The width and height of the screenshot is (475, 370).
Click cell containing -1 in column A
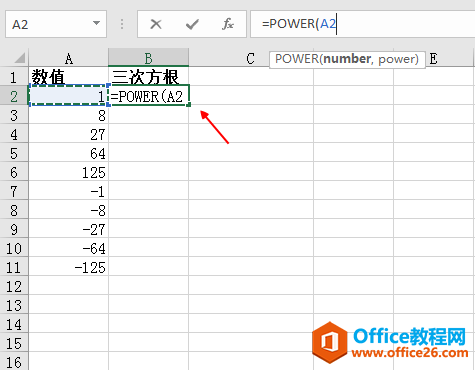(69, 191)
